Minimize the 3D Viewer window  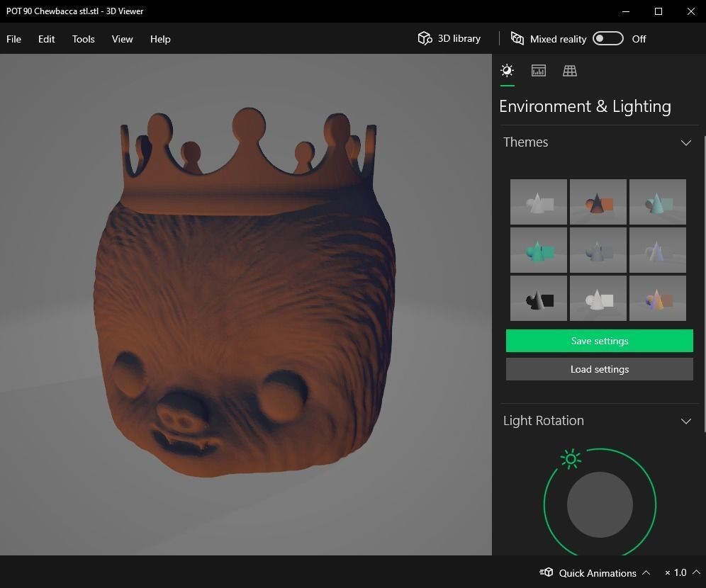click(x=625, y=11)
